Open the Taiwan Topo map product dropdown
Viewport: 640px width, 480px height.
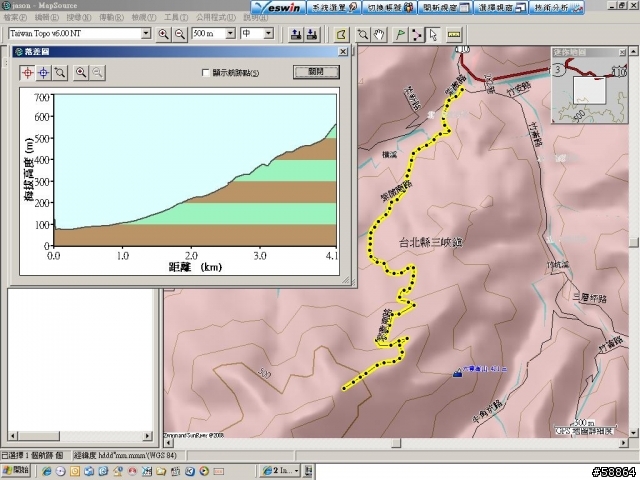click(145, 34)
